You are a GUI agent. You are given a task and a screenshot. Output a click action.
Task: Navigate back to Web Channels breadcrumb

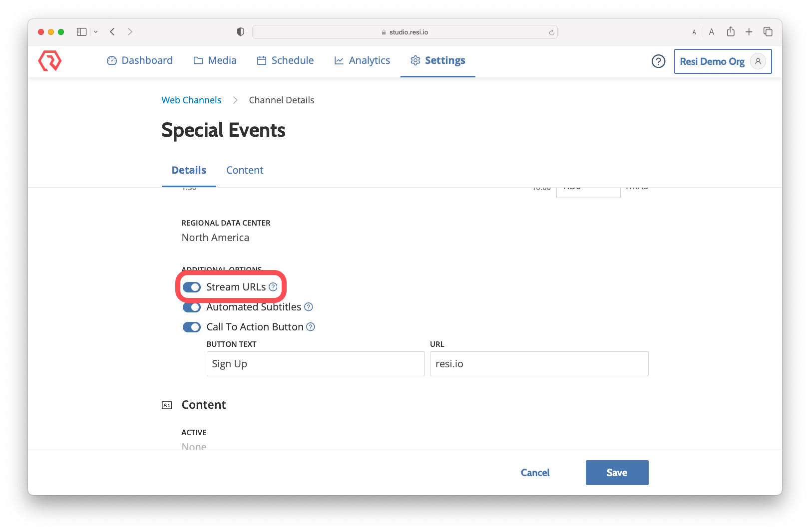[x=191, y=100]
